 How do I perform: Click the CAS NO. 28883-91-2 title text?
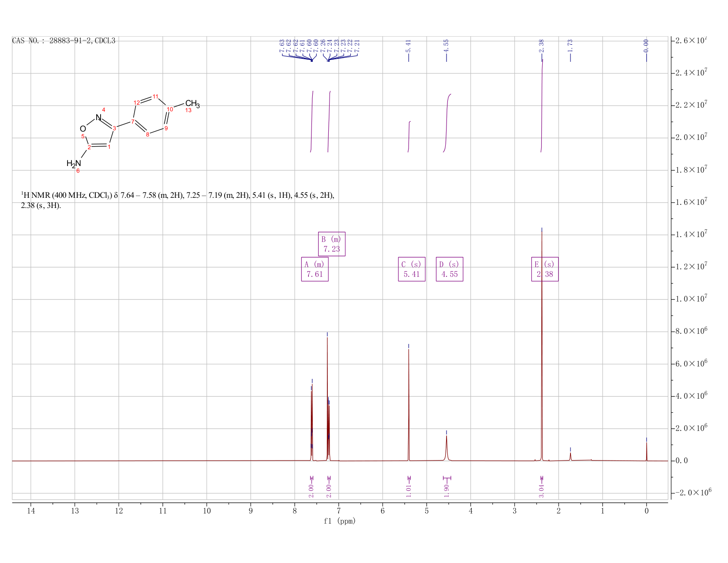pyautogui.click(x=64, y=41)
